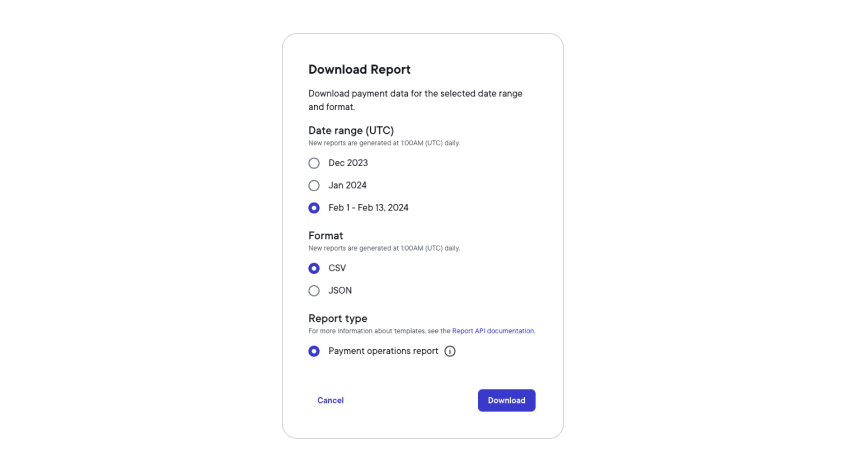
Task: Click the info icon beside Payment operations report
Action: click(450, 351)
